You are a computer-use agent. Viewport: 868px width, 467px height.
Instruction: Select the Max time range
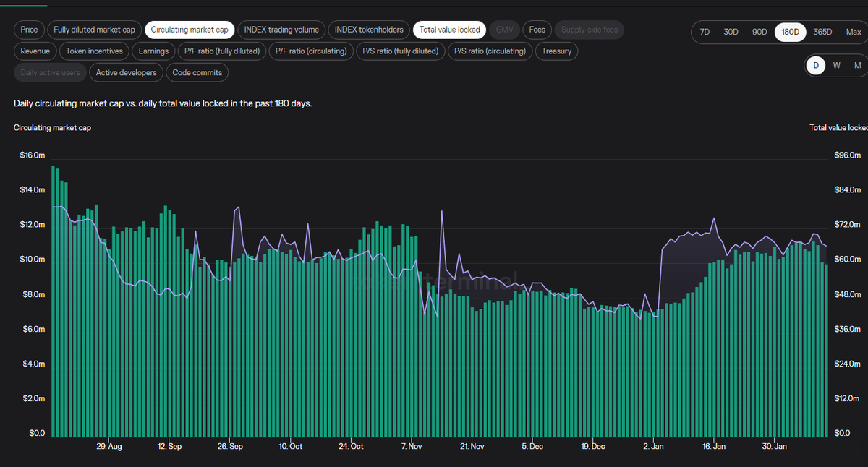click(854, 32)
